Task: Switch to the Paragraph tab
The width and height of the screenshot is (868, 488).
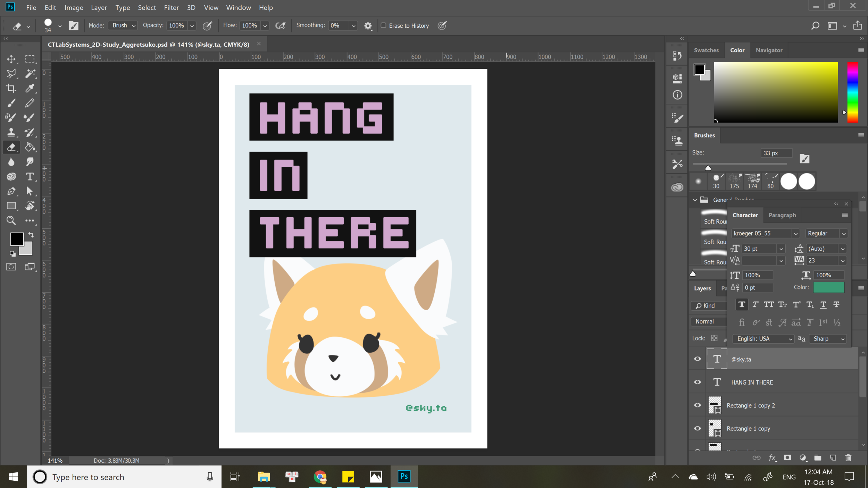Action: (x=782, y=215)
